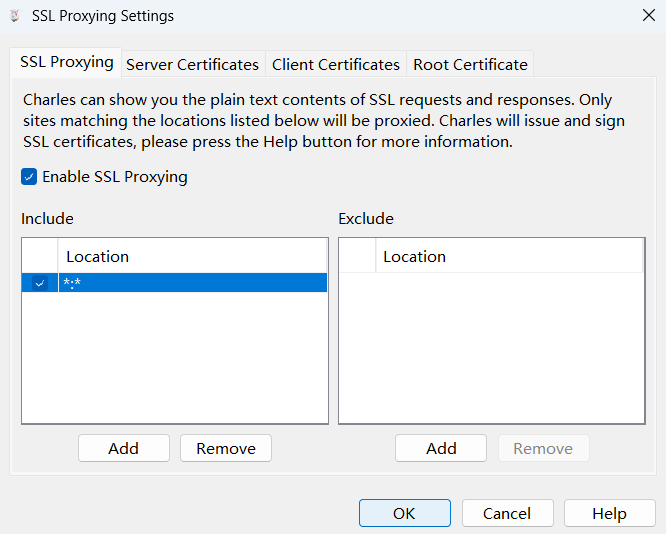The width and height of the screenshot is (666, 534).
Task: Add a new Include location
Action: tap(124, 448)
